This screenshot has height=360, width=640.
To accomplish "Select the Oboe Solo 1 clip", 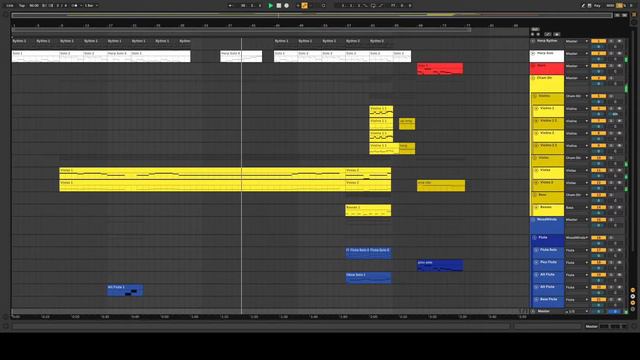I will [368, 278].
